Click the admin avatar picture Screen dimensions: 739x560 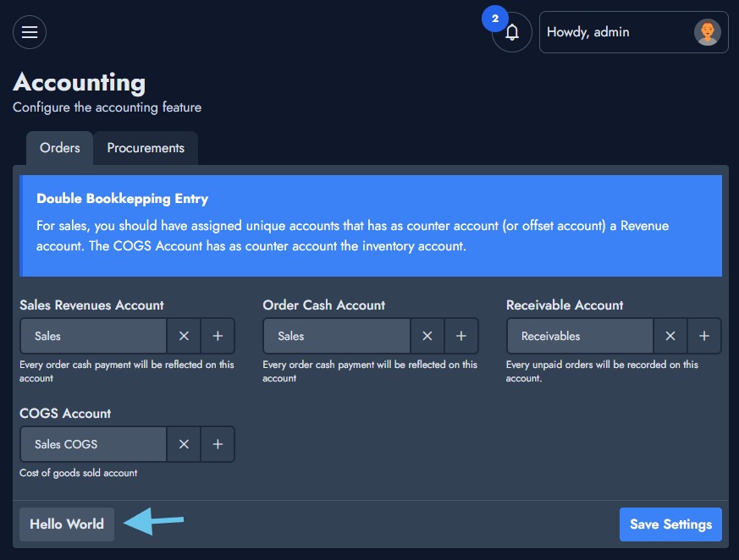tap(707, 32)
